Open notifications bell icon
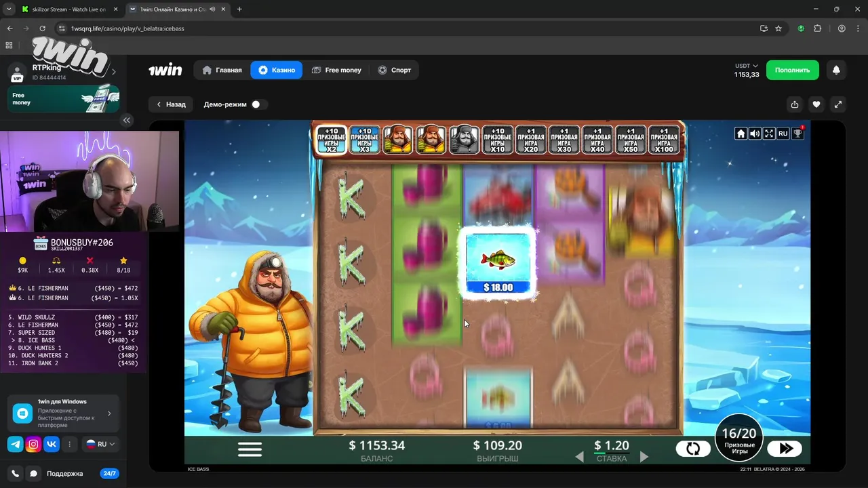This screenshot has width=868, height=488. [836, 70]
